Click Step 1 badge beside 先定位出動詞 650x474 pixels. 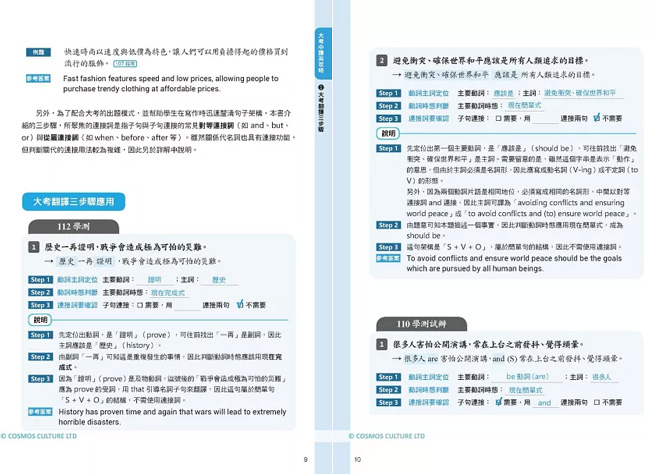tap(40, 335)
